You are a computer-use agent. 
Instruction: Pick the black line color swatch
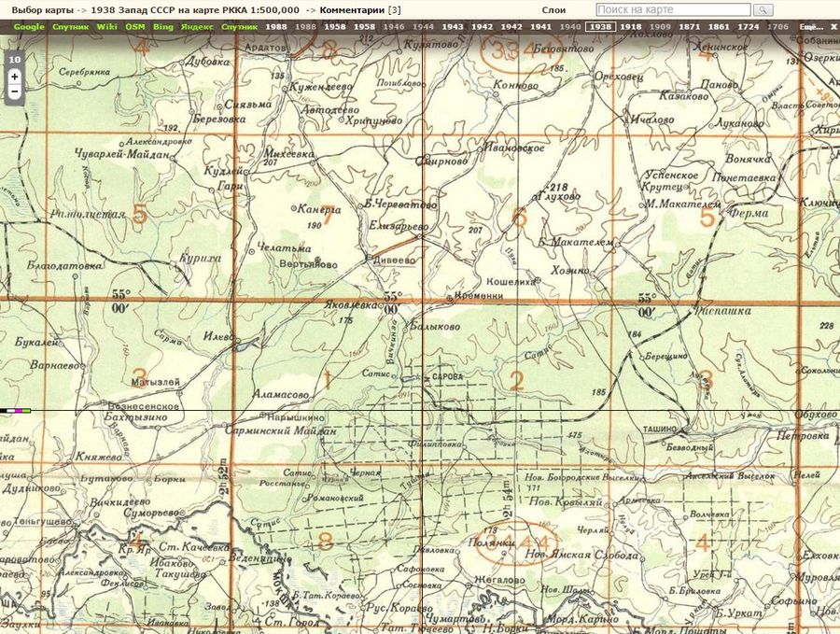[x=3, y=410]
